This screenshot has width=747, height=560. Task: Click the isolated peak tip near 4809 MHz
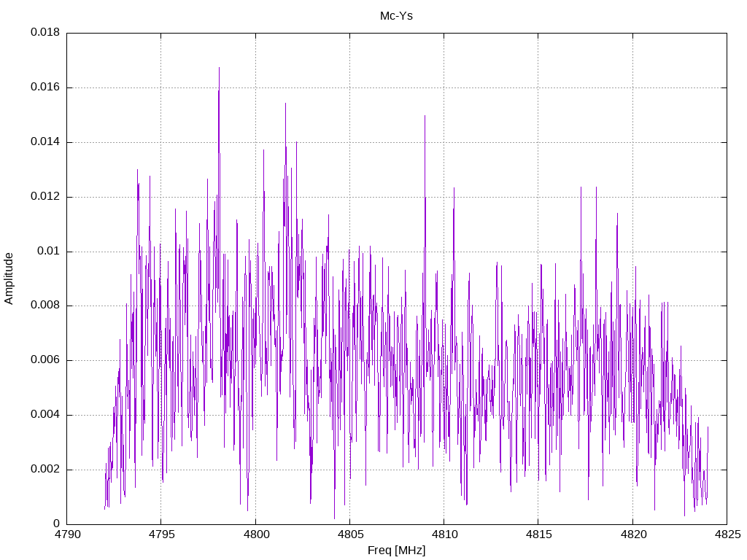pyautogui.click(x=425, y=116)
